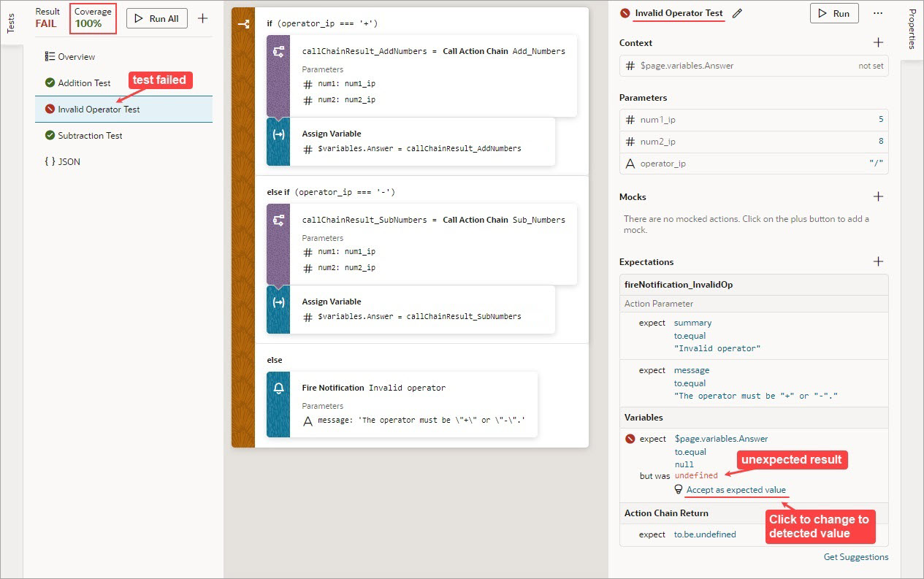The height and width of the screenshot is (579, 924).
Task: Click the failed expectation icon next to Variables expect
Action: [630, 439]
